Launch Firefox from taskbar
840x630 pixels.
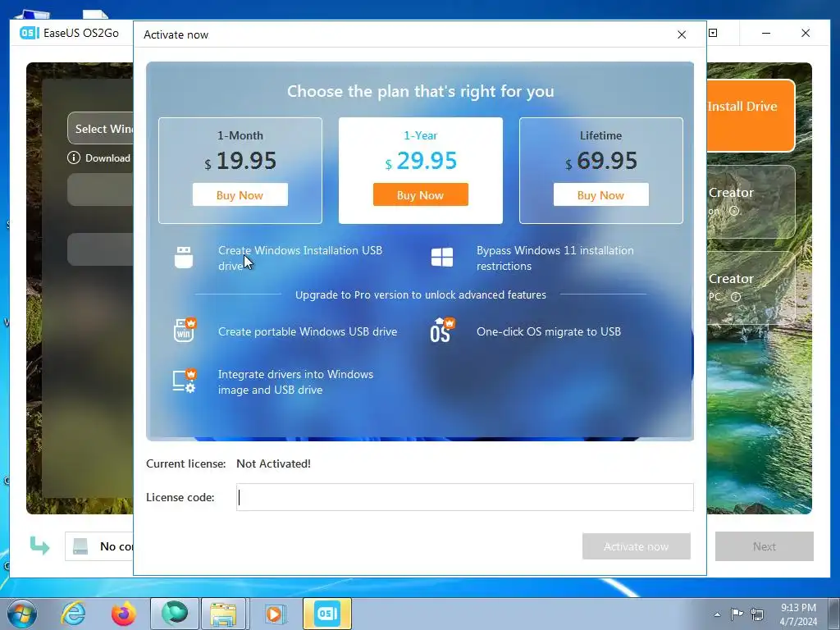coord(124,614)
